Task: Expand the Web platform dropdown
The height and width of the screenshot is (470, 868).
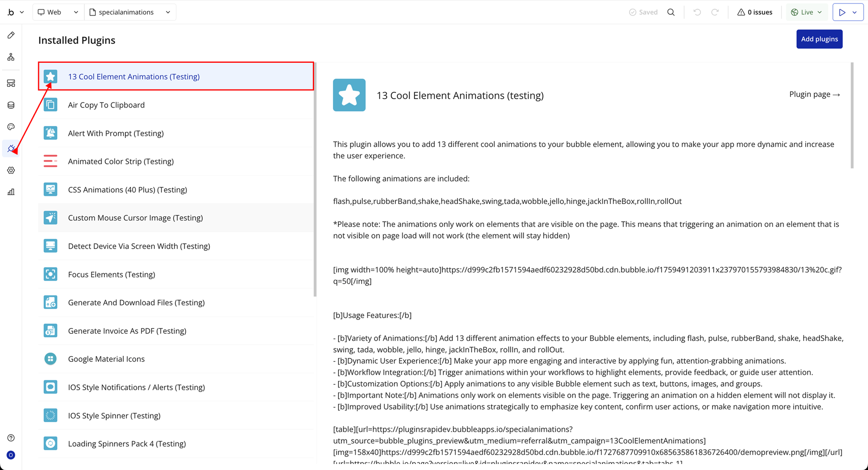Action: [x=58, y=12]
